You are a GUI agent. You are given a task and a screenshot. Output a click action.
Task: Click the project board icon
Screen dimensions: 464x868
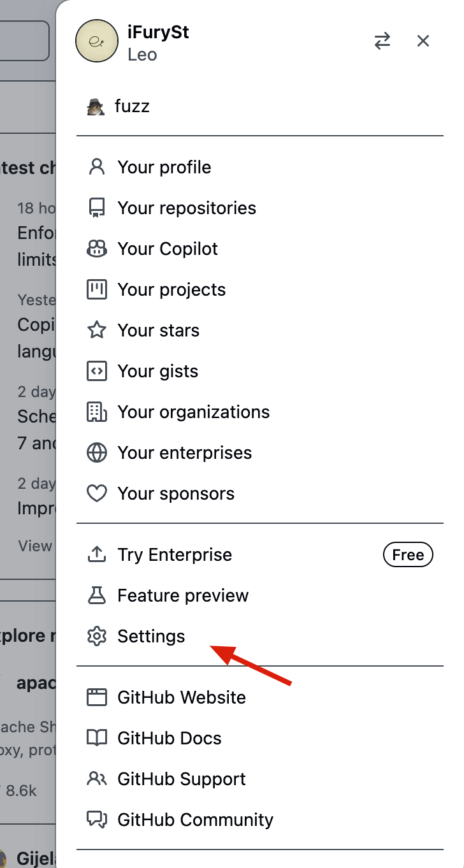96,289
